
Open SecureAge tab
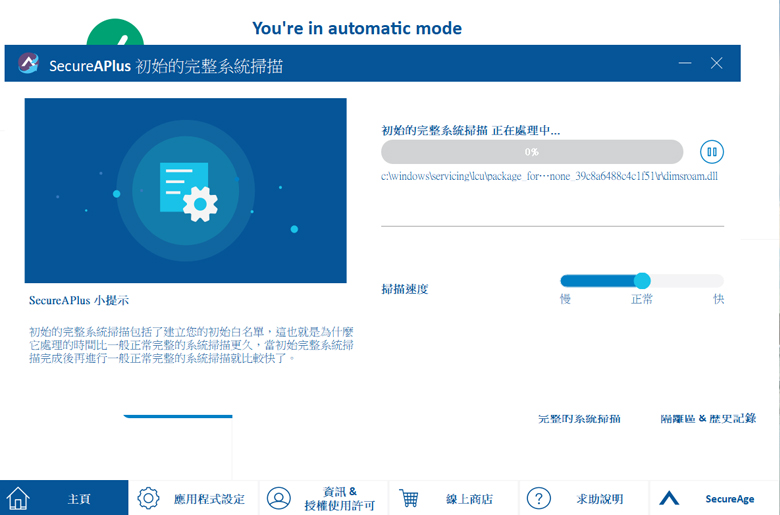[x=715, y=498]
